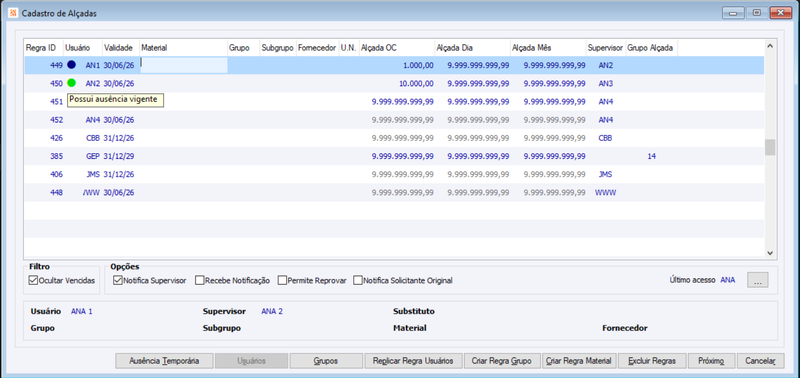Viewport: 800px width, 378px height.
Task: Click Alçada OC value 1.000,00
Action: point(418,65)
